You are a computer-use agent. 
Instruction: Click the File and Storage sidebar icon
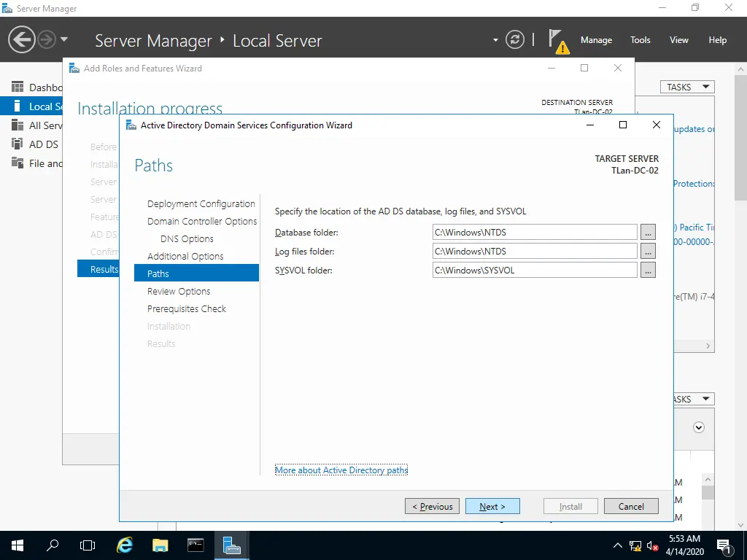coord(18,163)
